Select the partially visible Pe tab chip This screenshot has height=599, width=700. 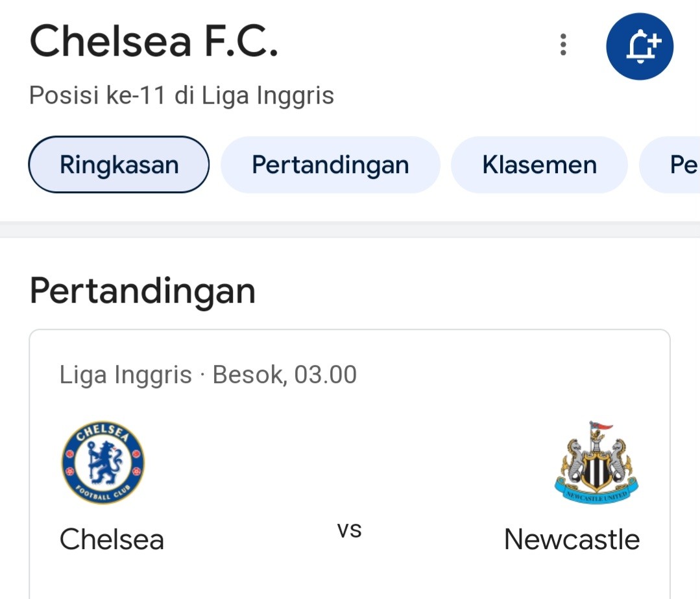coord(670,165)
